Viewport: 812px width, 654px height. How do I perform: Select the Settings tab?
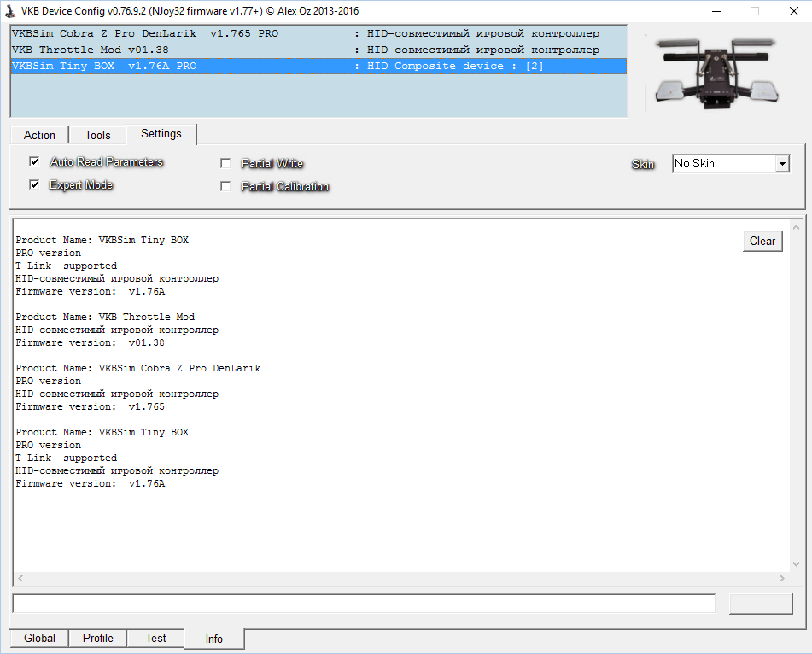pos(161,133)
